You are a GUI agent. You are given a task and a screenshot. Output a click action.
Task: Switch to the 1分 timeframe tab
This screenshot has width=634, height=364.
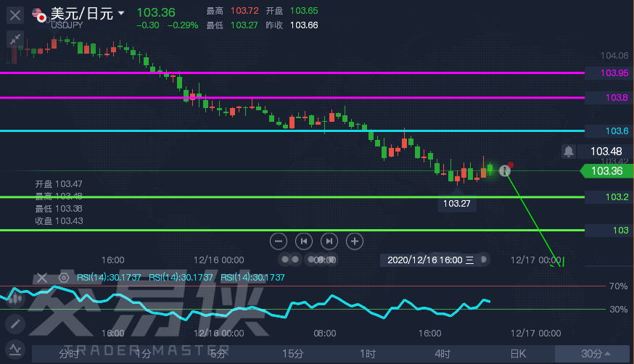coord(143,354)
